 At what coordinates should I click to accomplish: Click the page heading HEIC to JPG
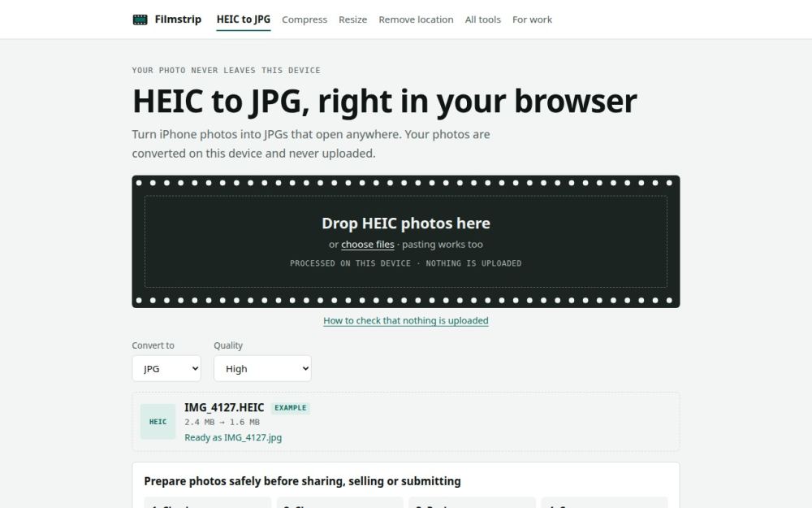pyautogui.click(x=384, y=101)
